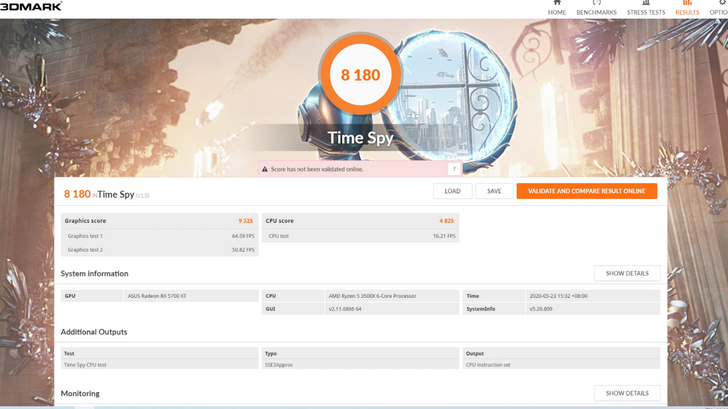Go to the Home navigation icon
This screenshot has width=728, height=409.
coord(556,3)
